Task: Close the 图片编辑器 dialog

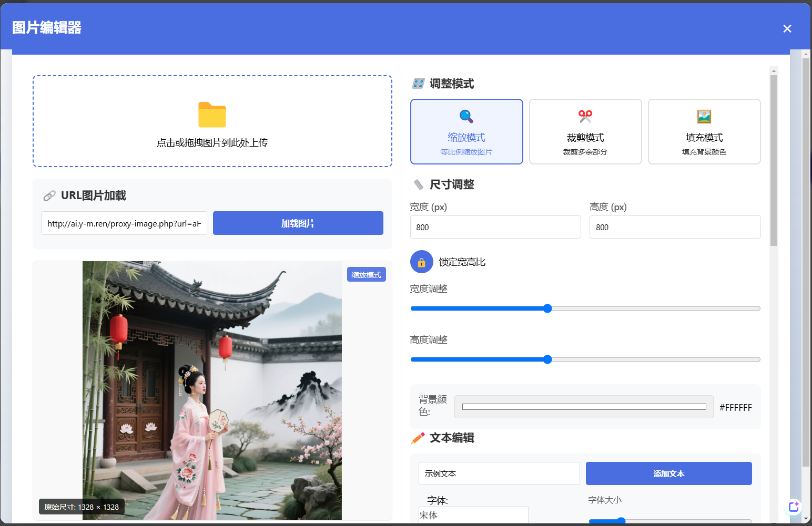Action: (x=787, y=29)
